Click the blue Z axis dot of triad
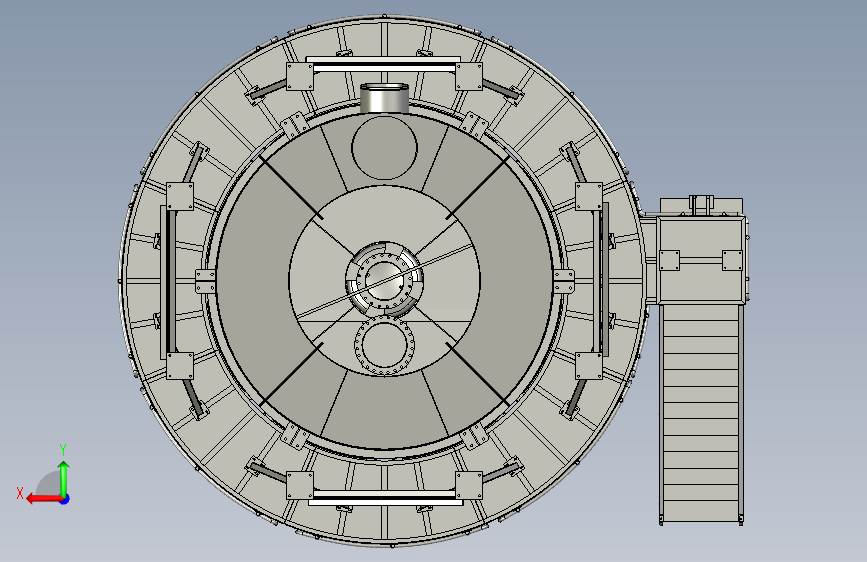 click(x=65, y=499)
